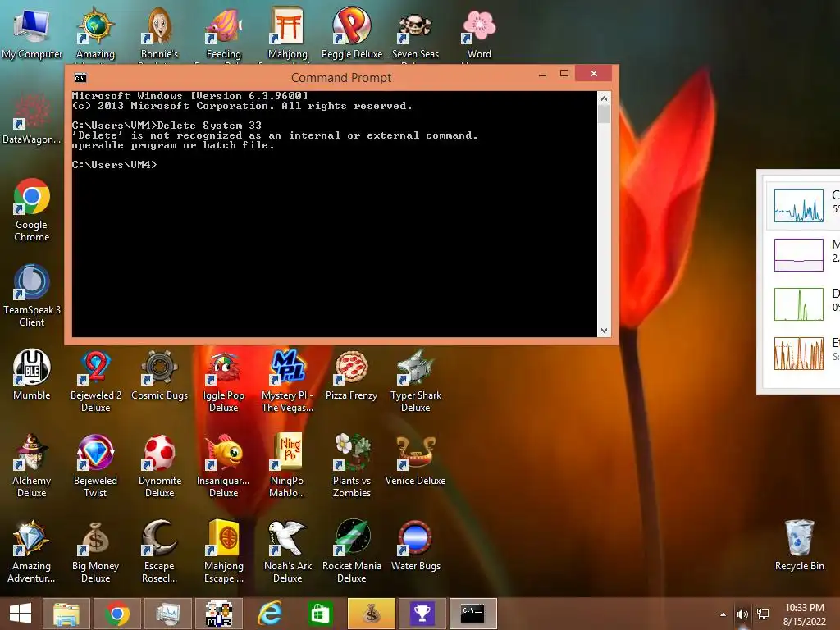The width and height of the screenshot is (840, 630).
Task: Select the Dynomite Deluxe shortcut
Action: pos(159,466)
